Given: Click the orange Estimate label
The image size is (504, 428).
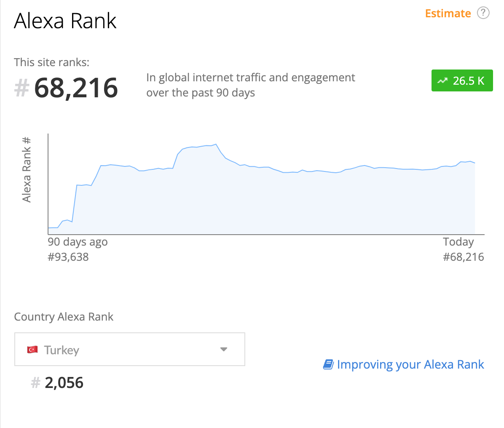Looking at the screenshot, I should (x=448, y=13).
